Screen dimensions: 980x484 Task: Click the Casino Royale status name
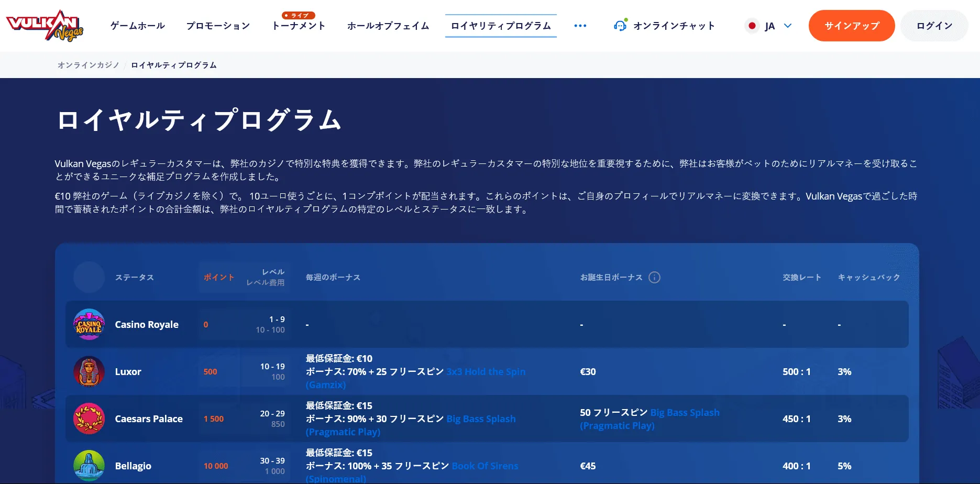[147, 324]
